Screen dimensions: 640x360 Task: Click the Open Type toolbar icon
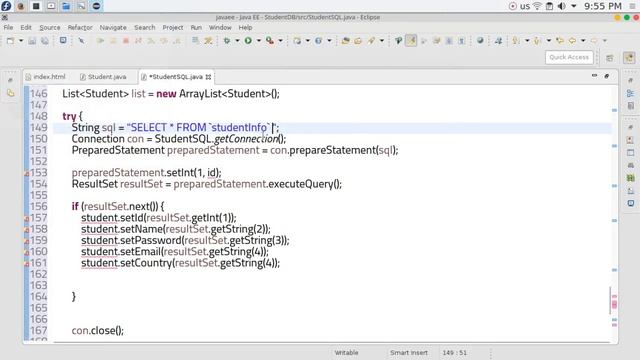[x=345, y=40]
